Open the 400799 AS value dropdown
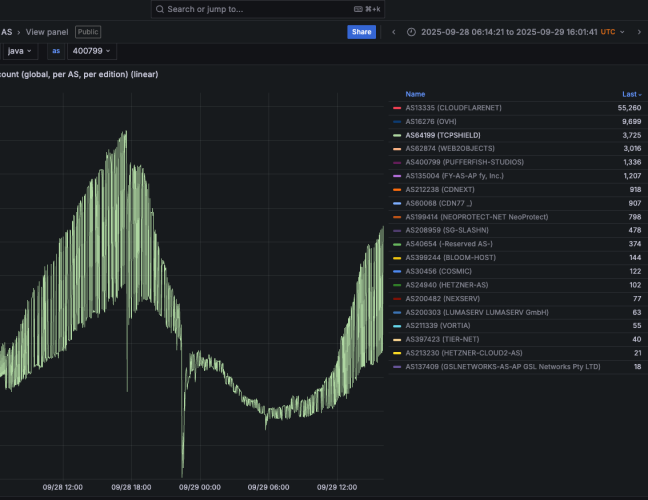 pyautogui.click(x=93, y=51)
